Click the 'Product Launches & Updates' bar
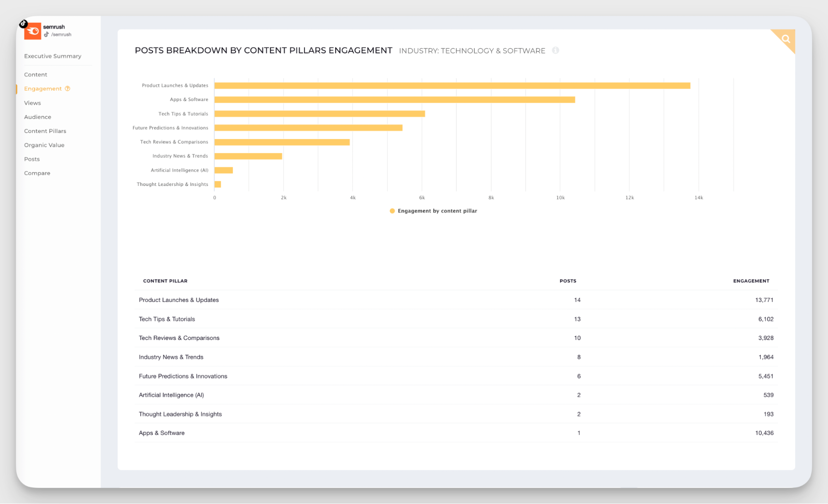Screen dimensions: 828x504 tap(451, 85)
